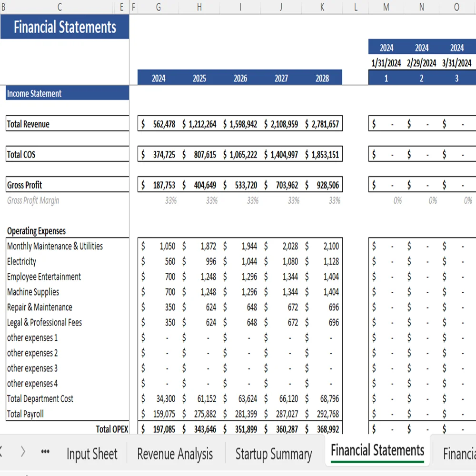476x476 pixels.
Task: Select the 1/31/2024 date cell
Action: 386,63
